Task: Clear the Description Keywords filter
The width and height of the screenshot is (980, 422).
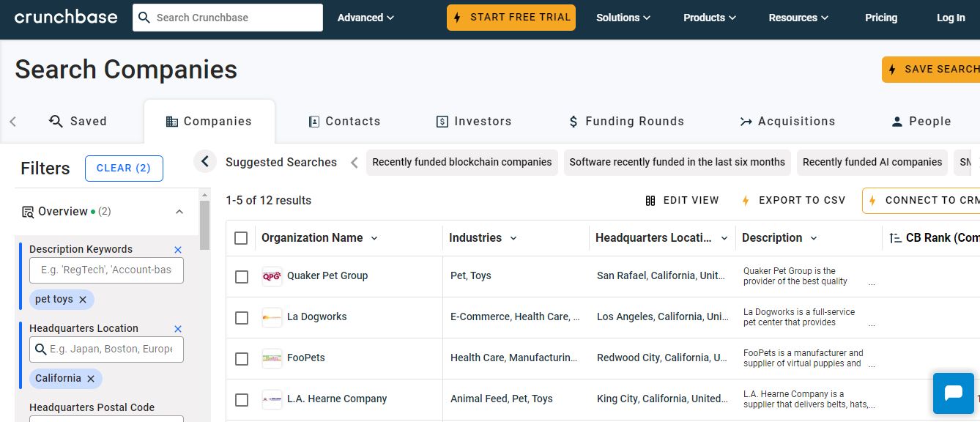Action: click(x=178, y=250)
